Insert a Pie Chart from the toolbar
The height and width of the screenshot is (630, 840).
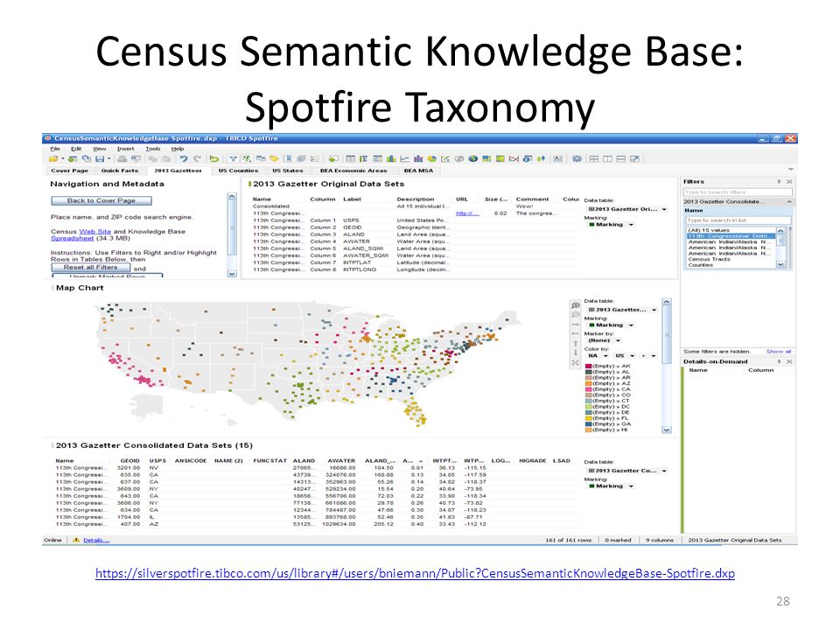[431, 158]
